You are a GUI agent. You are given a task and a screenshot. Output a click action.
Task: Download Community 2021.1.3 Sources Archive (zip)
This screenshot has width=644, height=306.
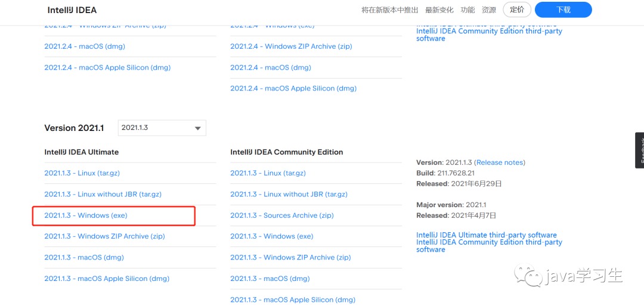(282, 216)
